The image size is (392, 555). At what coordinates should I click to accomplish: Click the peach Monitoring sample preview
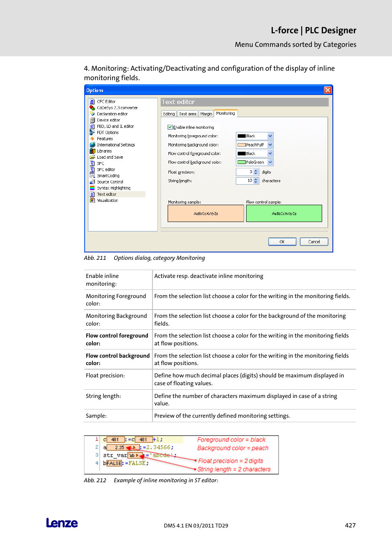click(206, 213)
